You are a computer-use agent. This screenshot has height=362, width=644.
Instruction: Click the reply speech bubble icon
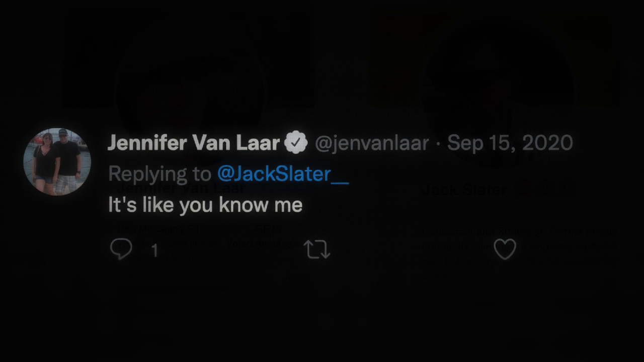121,248
